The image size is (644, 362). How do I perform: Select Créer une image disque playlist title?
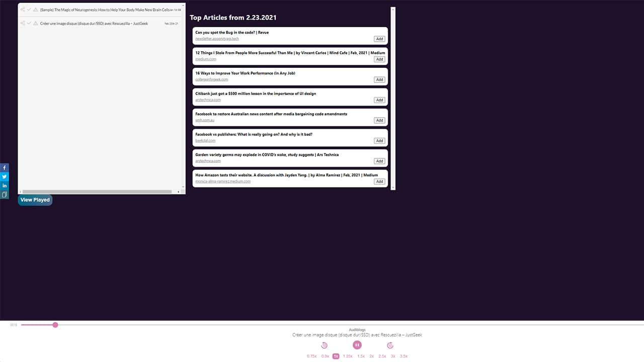[94, 23]
